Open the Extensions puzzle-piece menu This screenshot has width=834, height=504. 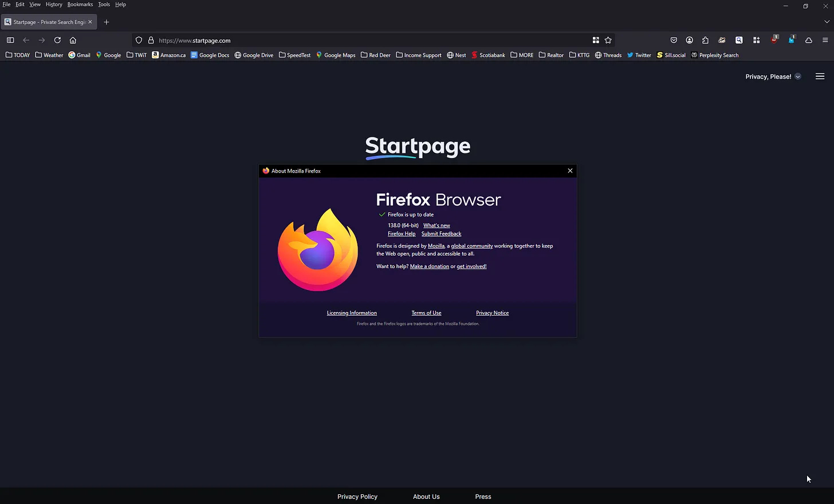coord(705,40)
